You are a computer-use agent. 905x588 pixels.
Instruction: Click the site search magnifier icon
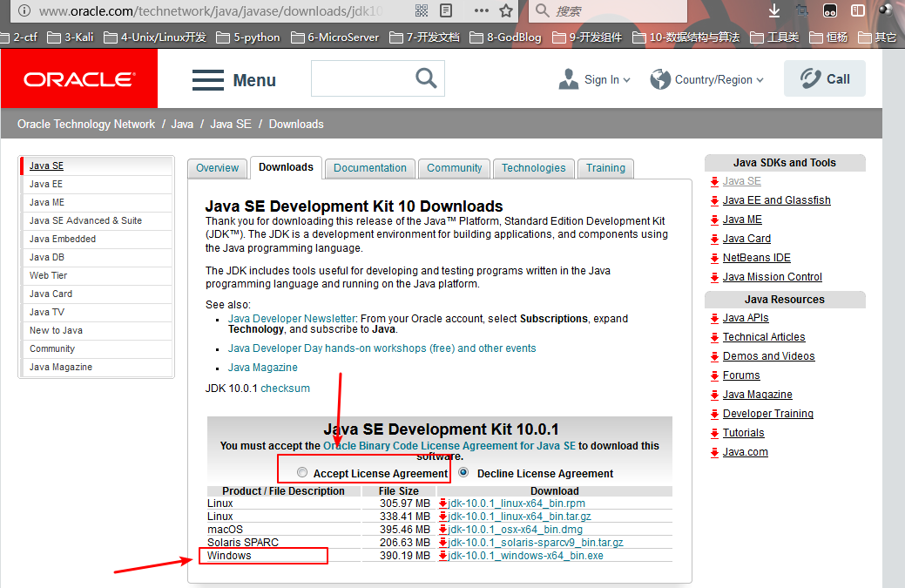pos(426,78)
